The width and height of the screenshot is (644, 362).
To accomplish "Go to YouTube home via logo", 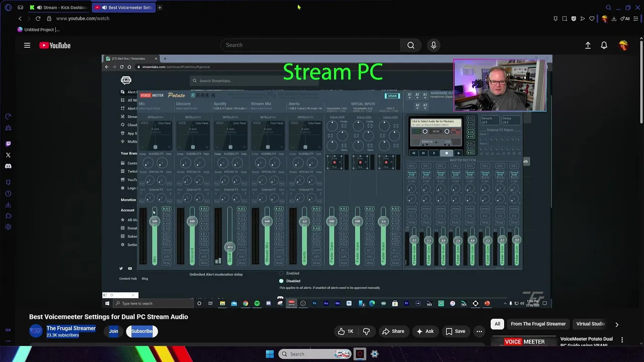I will [55, 45].
